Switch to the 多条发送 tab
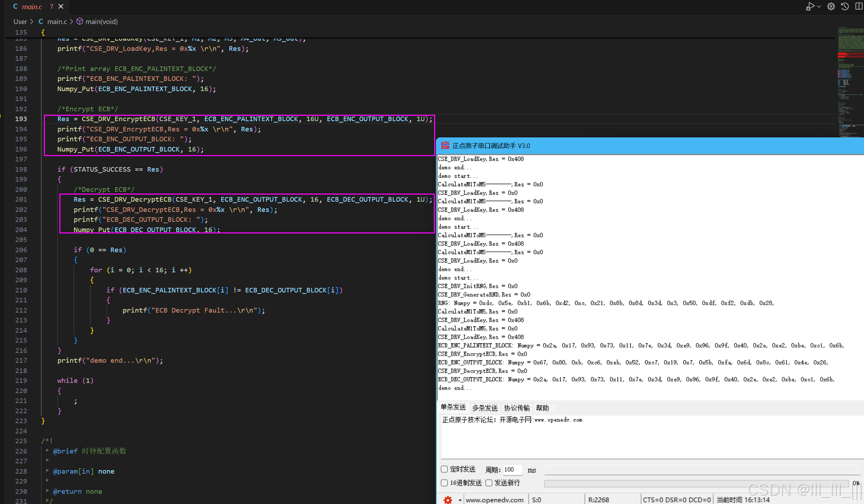This screenshot has height=504, width=864. (x=485, y=408)
